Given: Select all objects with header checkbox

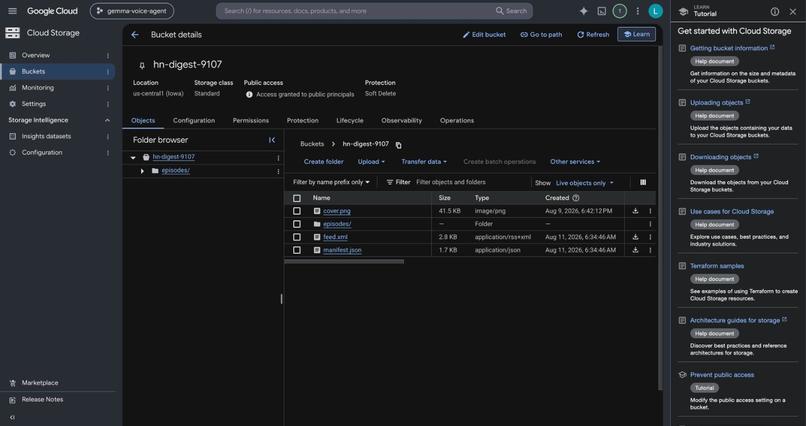Looking at the screenshot, I should coord(297,198).
